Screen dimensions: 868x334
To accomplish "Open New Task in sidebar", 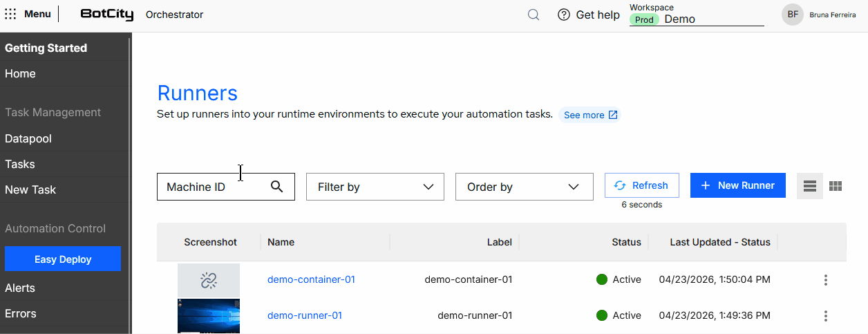I will (30, 190).
